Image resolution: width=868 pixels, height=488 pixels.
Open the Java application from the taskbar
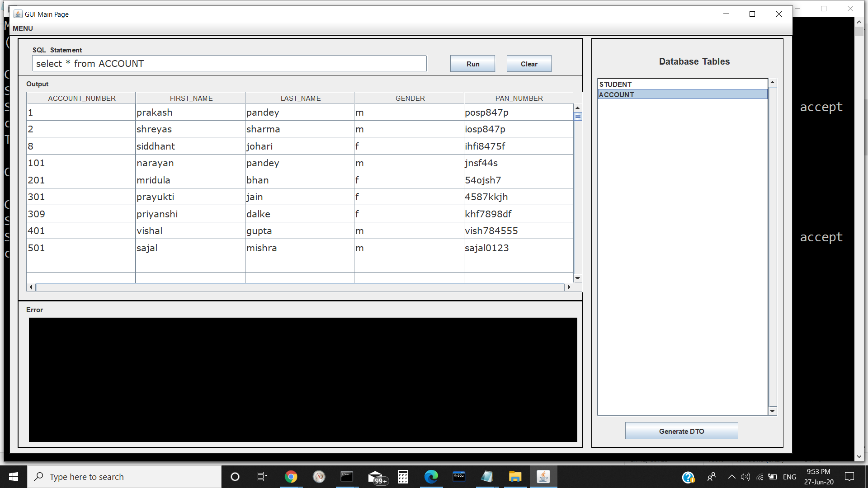(543, 476)
